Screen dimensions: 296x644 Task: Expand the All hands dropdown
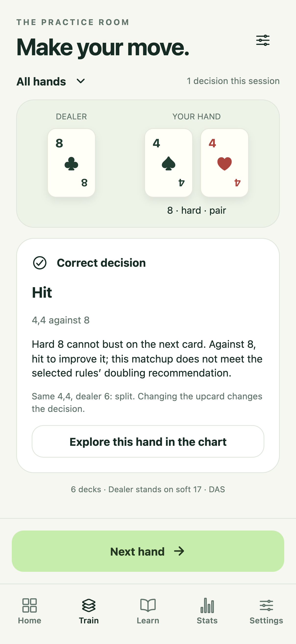click(x=51, y=82)
